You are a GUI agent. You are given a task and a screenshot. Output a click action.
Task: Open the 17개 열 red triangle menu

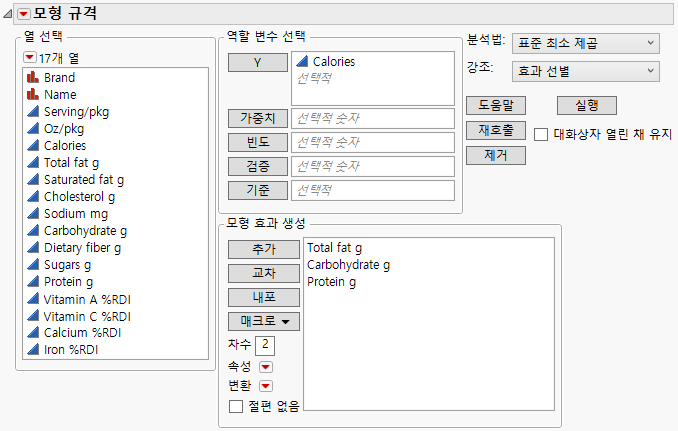(x=30, y=57)
